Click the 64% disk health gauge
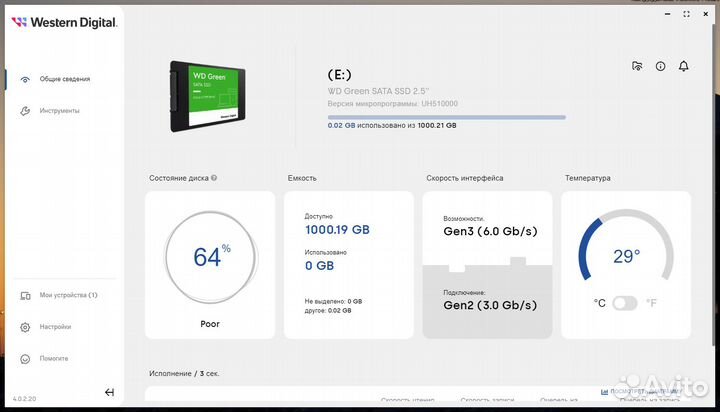This screenshot has width=720, height=412. coord(210,257)
